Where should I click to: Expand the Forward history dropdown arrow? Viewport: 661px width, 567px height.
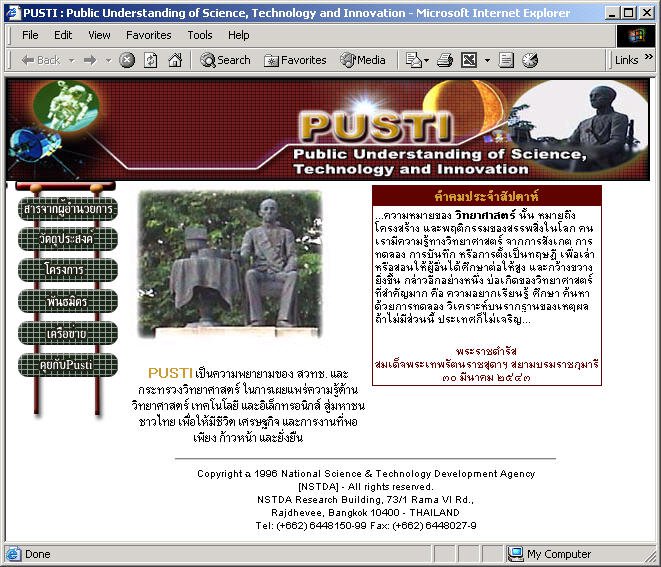(108, 60)
